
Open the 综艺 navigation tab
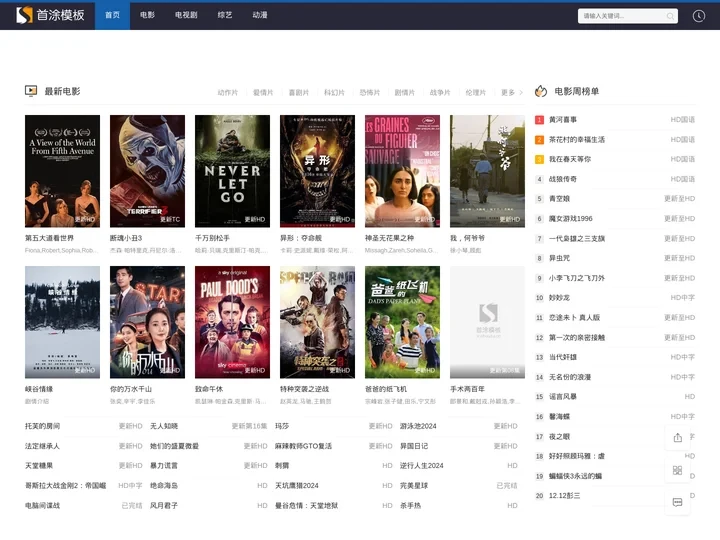[225, 15]
